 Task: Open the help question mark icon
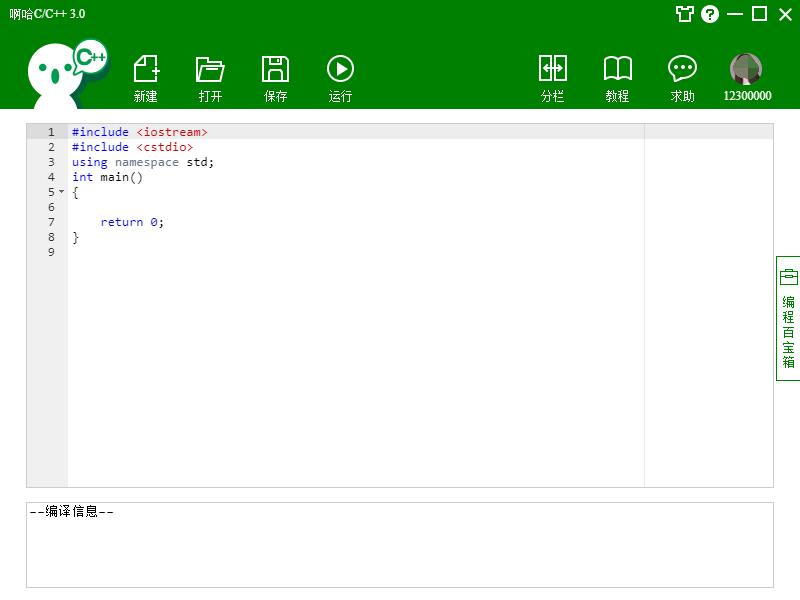pyautogui.click(x=710, y=14)
